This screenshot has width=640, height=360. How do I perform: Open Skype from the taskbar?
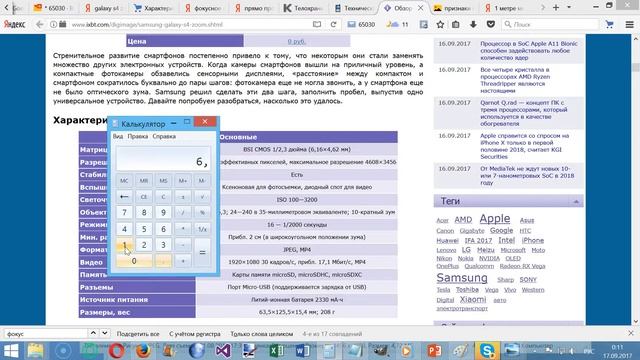(x=487, y=351)
